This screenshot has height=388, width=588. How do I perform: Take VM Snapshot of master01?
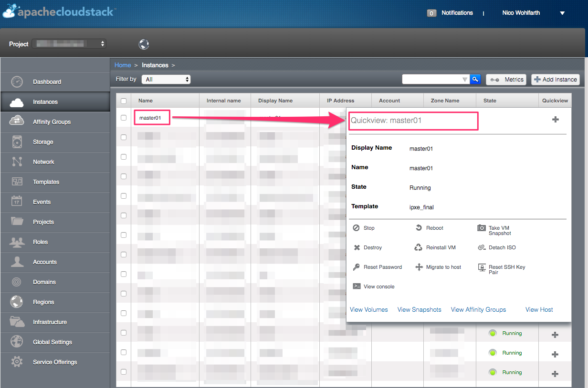tap(494, 231)
